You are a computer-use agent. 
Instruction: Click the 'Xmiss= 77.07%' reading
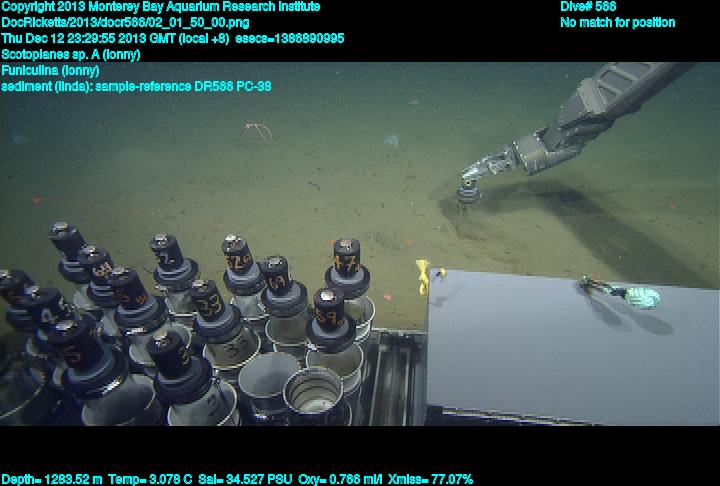[x=430, y=480]
